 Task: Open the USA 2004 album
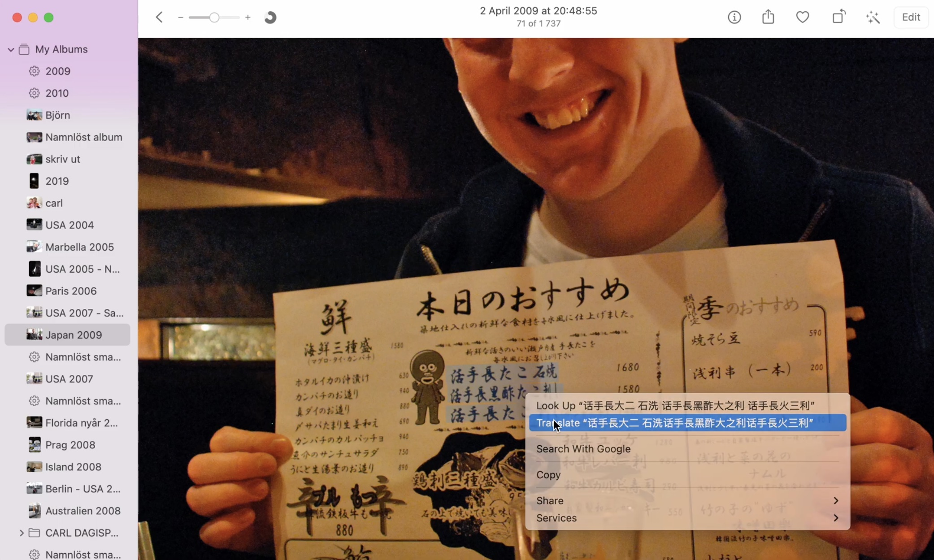point(67,225)
